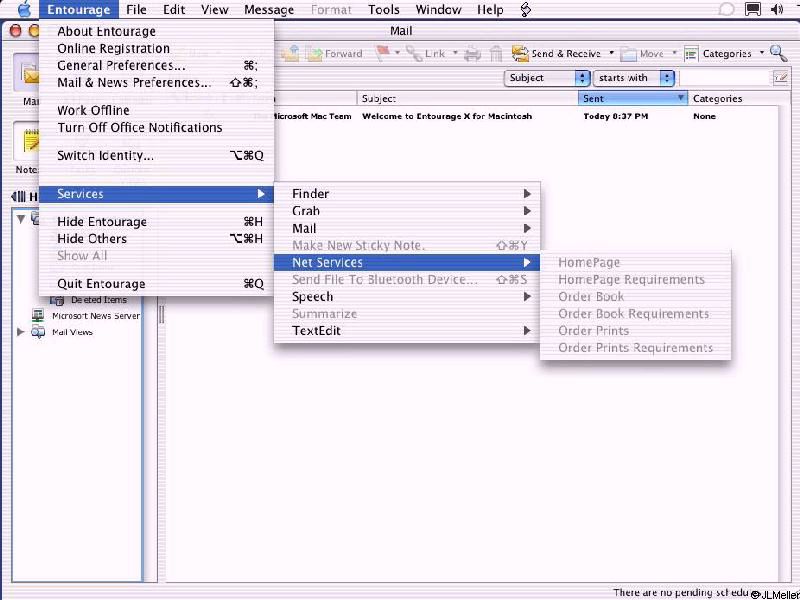800x600 pixels.
Task: Open the Categories dropdown arrow
Action: click(x=762, y=53)
